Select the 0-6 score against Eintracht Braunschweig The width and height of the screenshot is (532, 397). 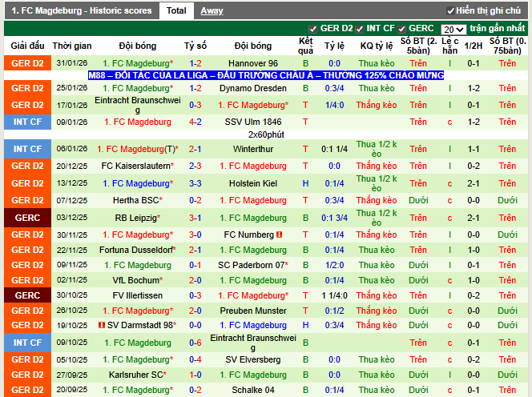tap(195, 343)
